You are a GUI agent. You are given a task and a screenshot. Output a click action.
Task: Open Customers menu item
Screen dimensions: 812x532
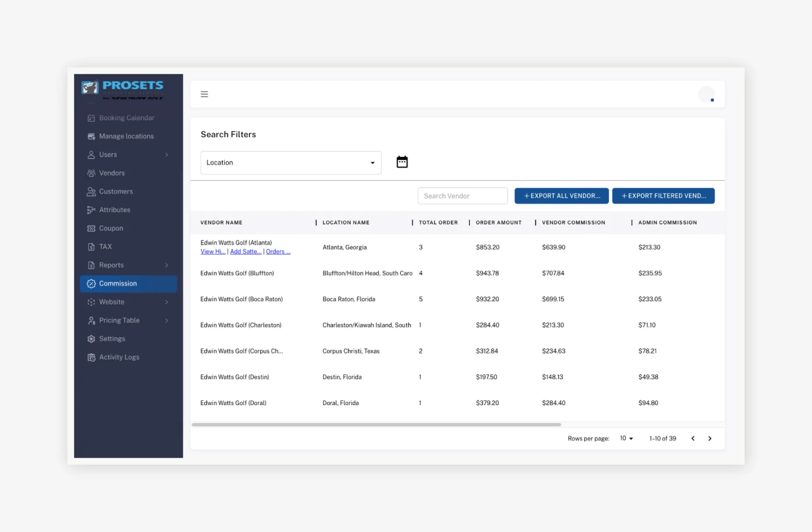(x=116, y=191)
